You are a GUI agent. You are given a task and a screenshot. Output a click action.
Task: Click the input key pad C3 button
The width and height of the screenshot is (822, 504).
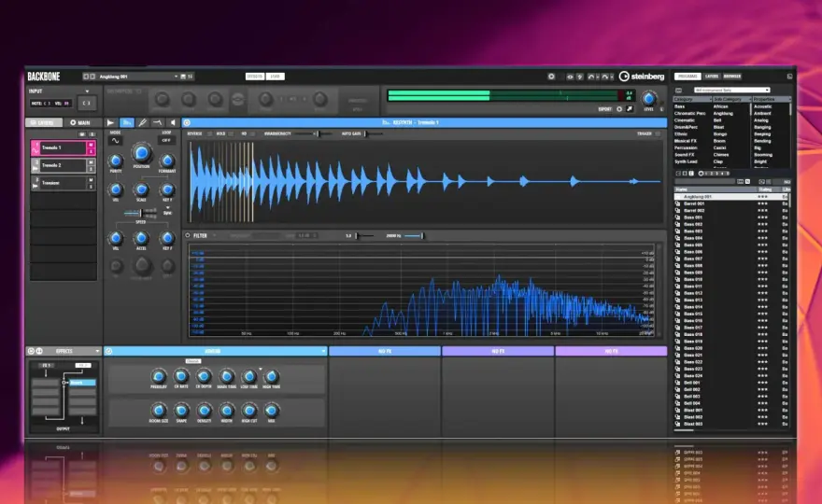87,104
